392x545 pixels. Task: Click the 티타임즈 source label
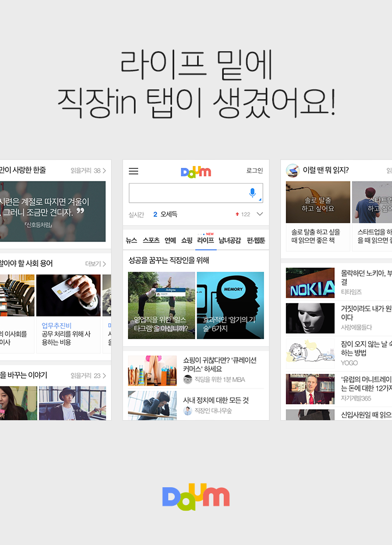click(351, 292)
